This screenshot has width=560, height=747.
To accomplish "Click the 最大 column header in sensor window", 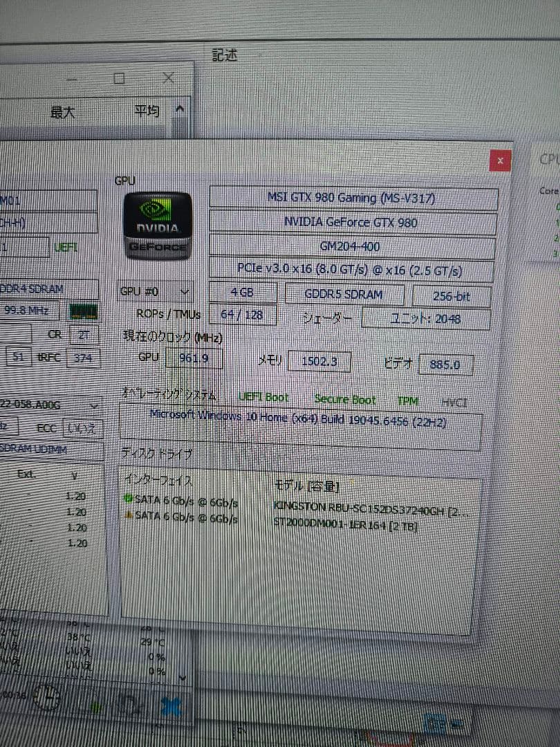I will (x=63, y=113).
